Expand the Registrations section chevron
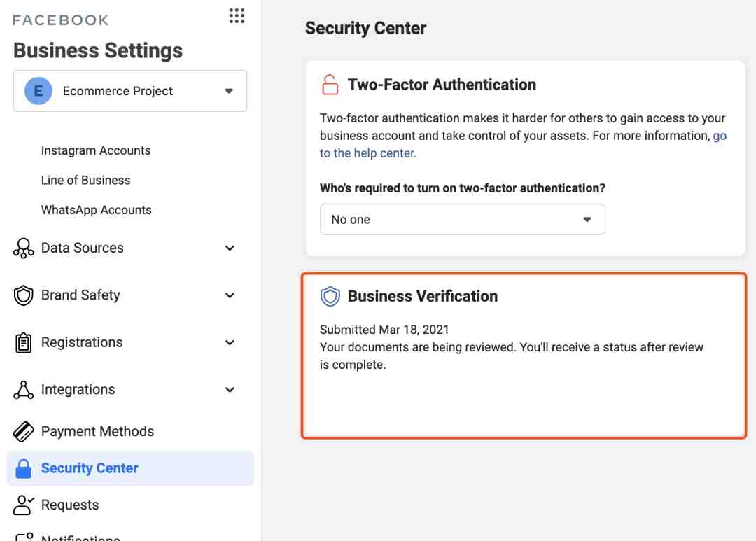The width and height of the screenshot is (756, 541). [x=230, y=343]
